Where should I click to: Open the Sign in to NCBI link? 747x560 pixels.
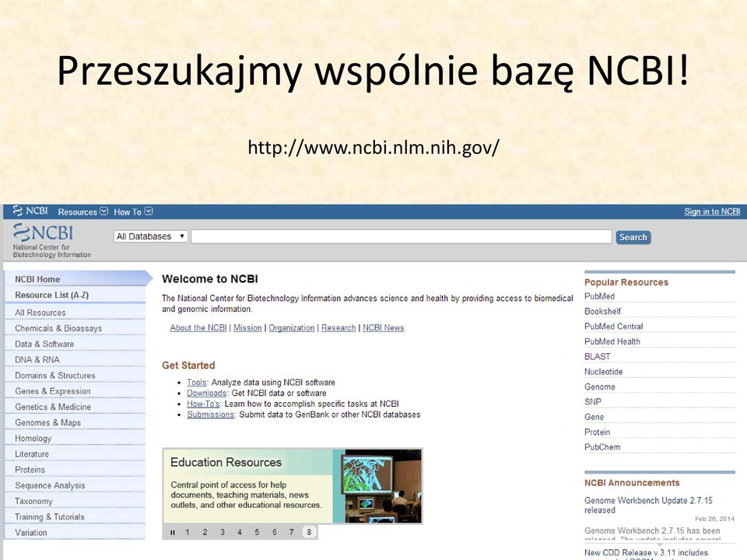point(712,212)
